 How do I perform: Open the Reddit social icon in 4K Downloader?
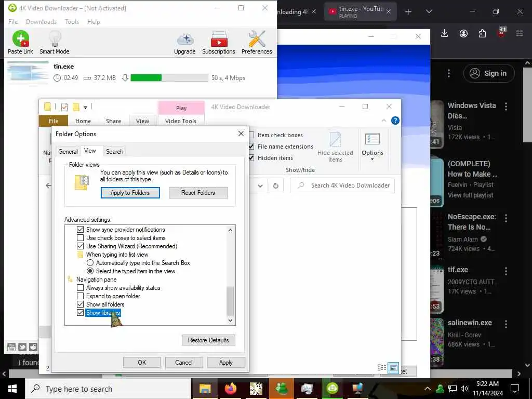(x=33, y=347)
